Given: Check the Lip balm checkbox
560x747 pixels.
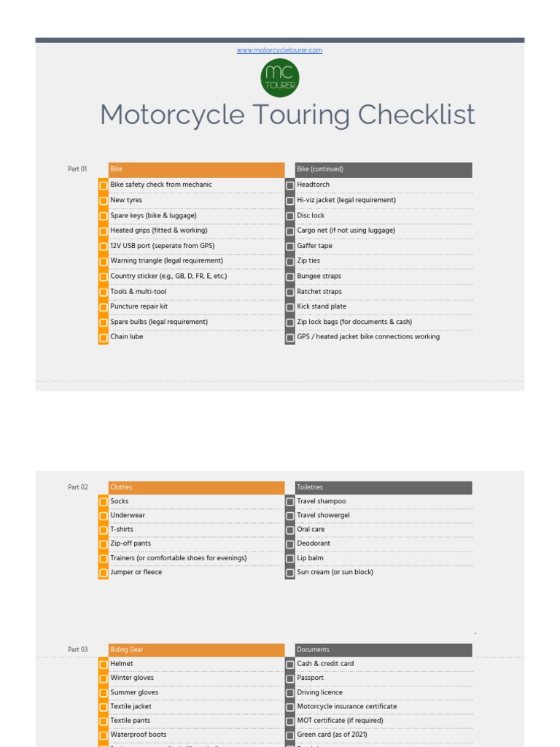Looking at the screenshot, I should tap(290, 559).
